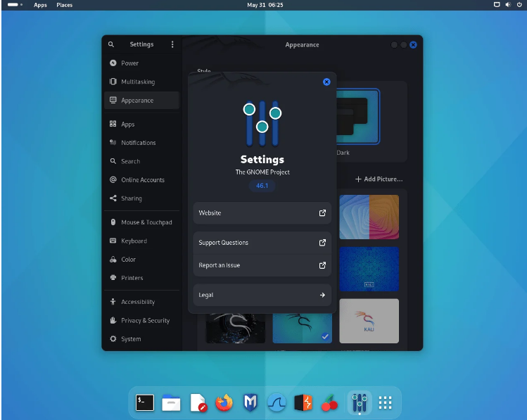Expand the Legal section in About dialog
This screenshot has width=527, height=420.
[262, 295]
